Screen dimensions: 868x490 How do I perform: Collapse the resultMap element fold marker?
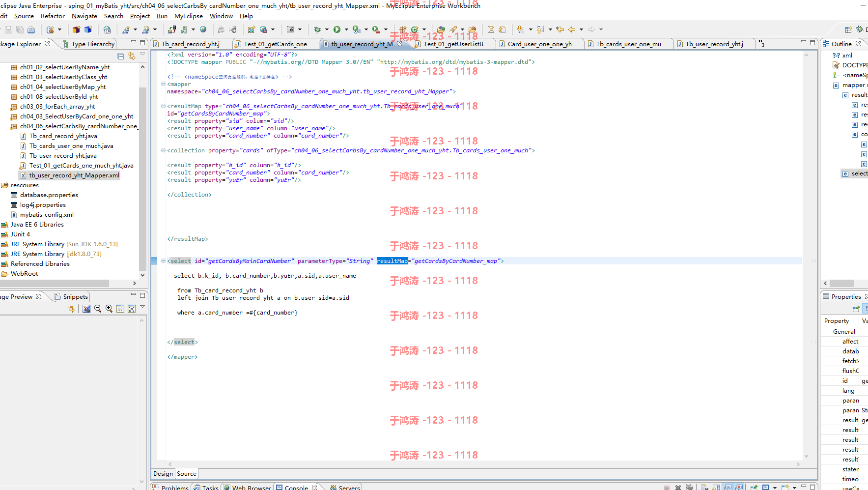[x=163, y=106]
